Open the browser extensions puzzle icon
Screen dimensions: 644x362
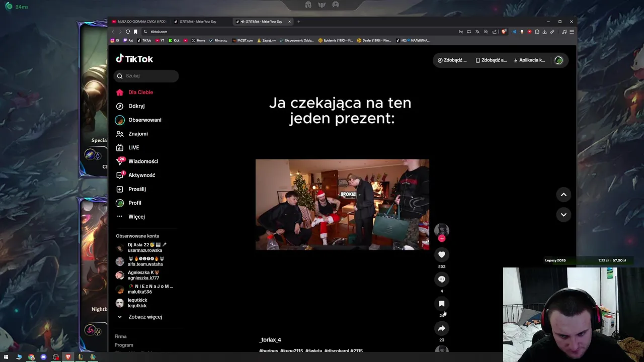point(537,32)
